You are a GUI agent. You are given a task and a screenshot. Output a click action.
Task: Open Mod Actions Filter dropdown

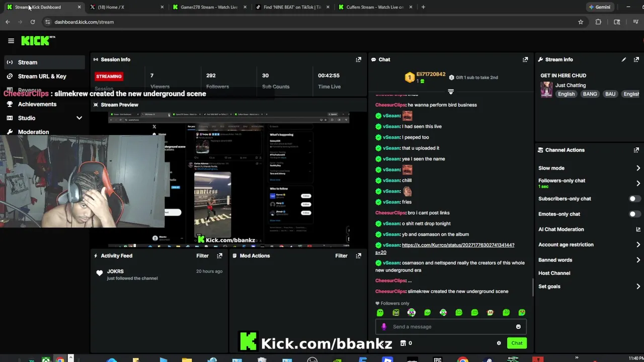tap(341, 256)
